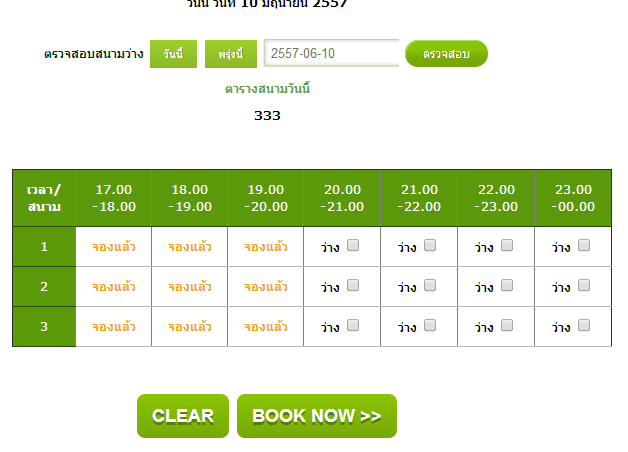This screenshot has width=628, height=452.
Task: Check court 2 box for 23.00-00.00
Action: pos(584,285)
